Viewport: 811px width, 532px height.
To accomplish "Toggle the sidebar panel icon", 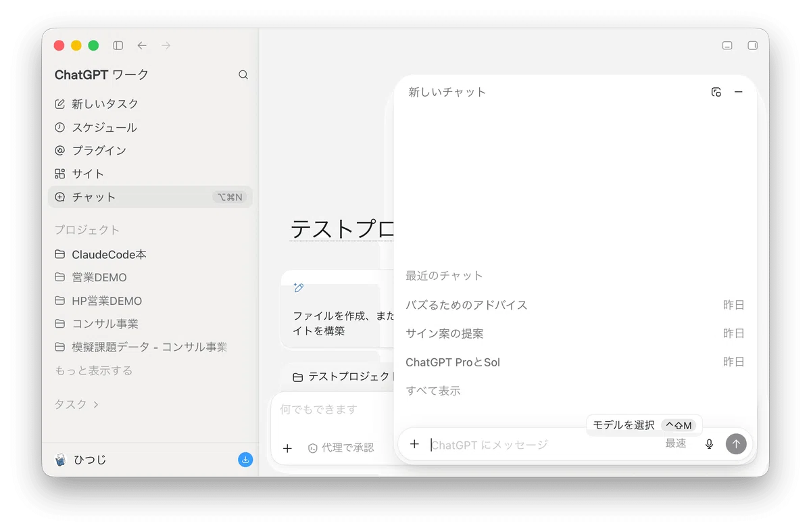I will coord(118,45).
